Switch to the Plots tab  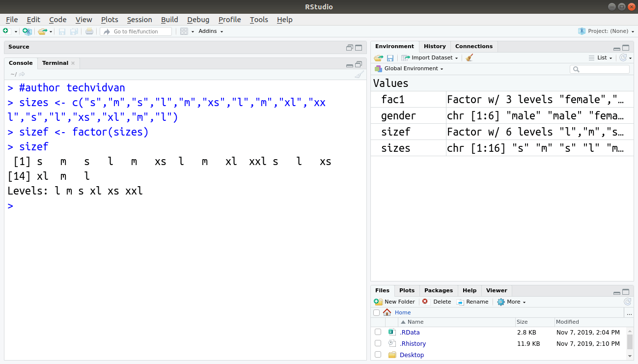(407, 290)
